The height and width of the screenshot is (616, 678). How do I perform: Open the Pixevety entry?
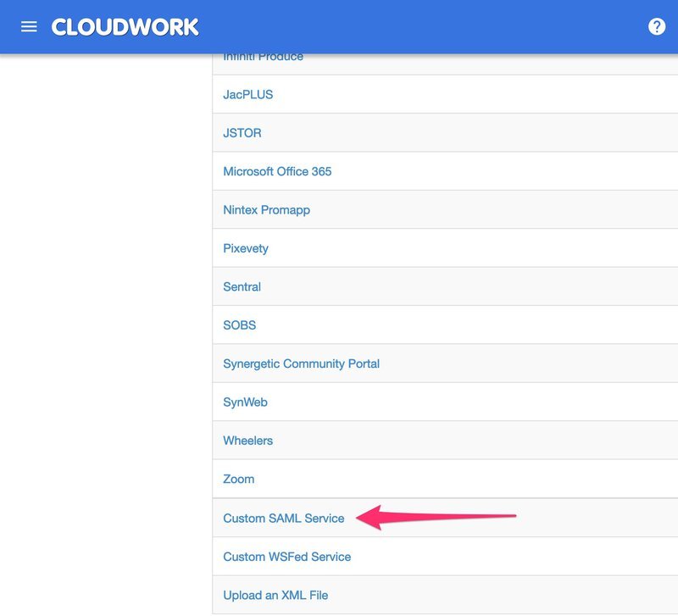tap(245, 247)
